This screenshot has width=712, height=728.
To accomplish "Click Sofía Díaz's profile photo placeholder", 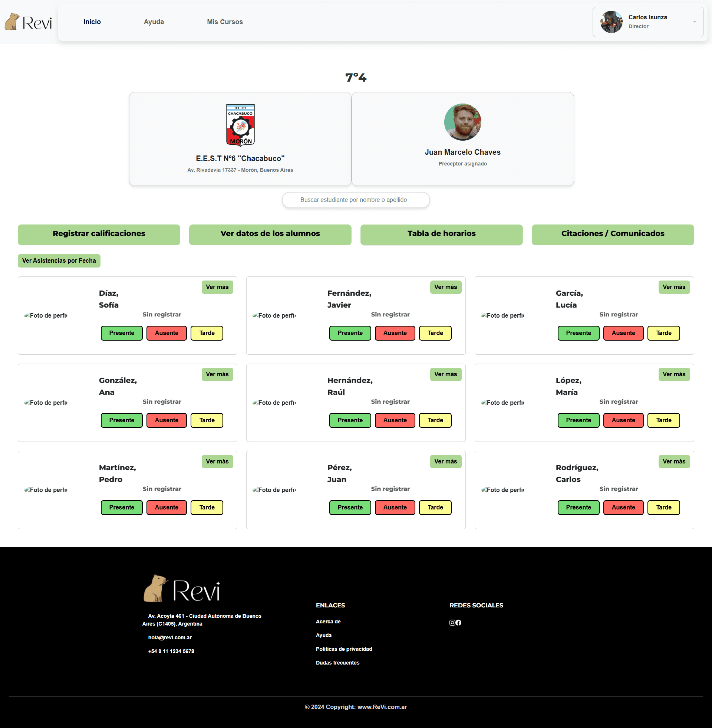I will (x=46, y=315).
